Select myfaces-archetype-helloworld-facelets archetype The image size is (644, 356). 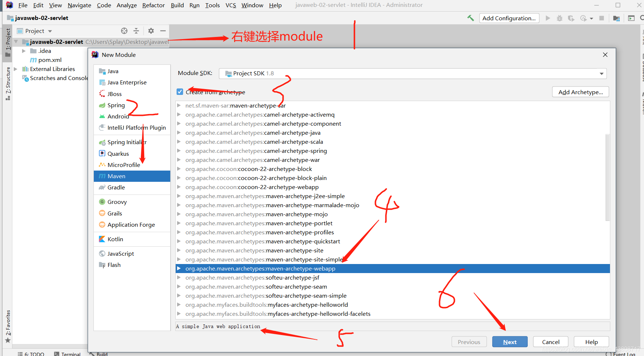(393, 314)
